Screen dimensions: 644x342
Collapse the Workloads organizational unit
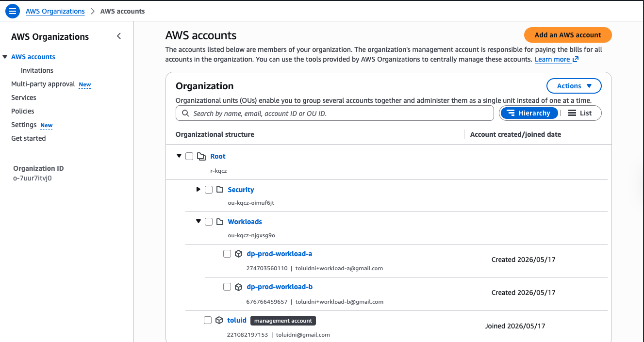[x=198, y=221]
